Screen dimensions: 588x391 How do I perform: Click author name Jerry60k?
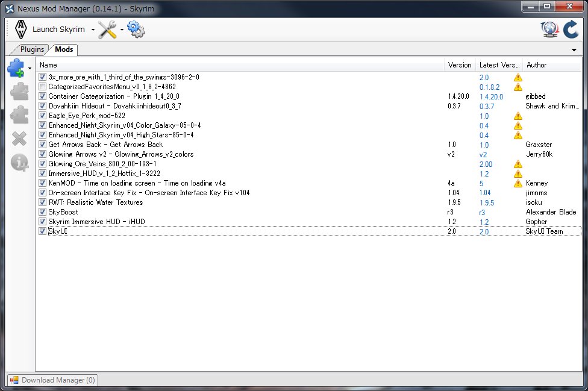539,154
